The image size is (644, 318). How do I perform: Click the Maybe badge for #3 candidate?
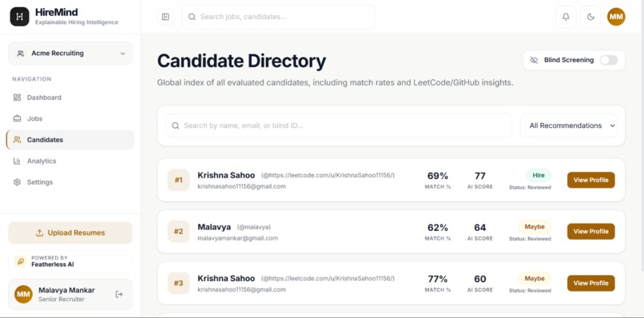[x=535, y=279]
